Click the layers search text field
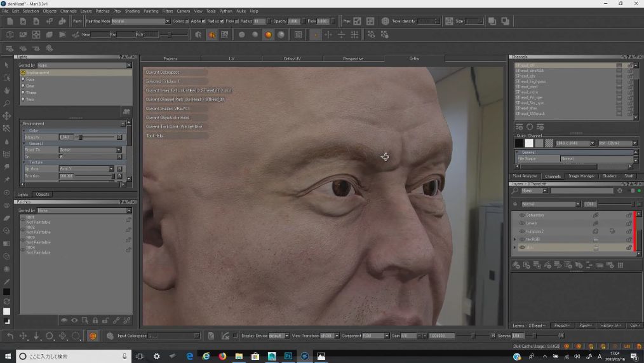Image resolution: width=644 pixels, height=363 pixels. click(582, 191)
